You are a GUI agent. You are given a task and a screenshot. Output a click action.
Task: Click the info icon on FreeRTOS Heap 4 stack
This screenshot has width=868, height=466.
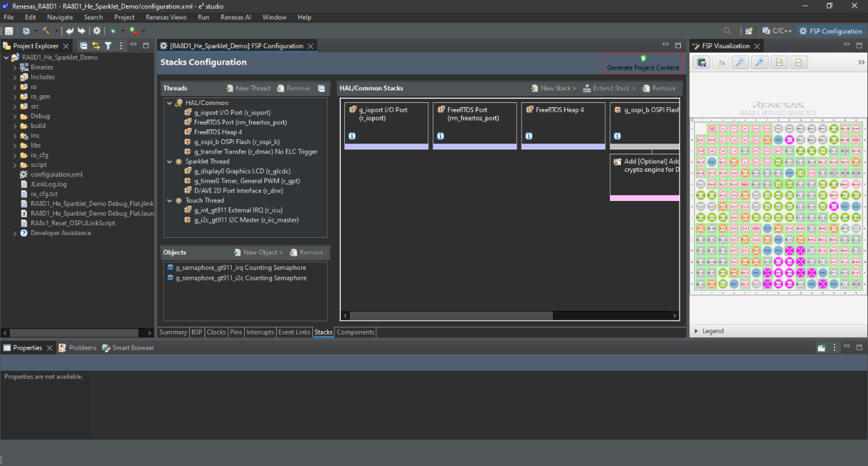(x=529, y=136)
